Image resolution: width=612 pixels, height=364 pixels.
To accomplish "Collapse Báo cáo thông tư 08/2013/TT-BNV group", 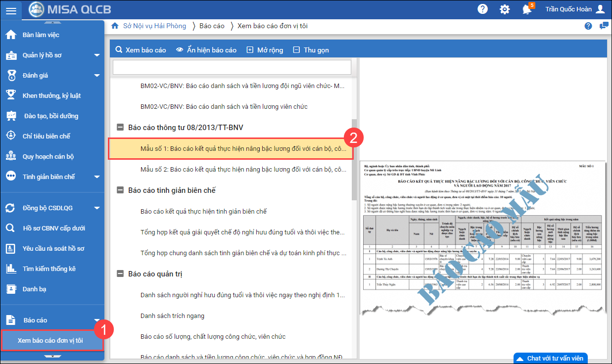I will tap(120, 128).
